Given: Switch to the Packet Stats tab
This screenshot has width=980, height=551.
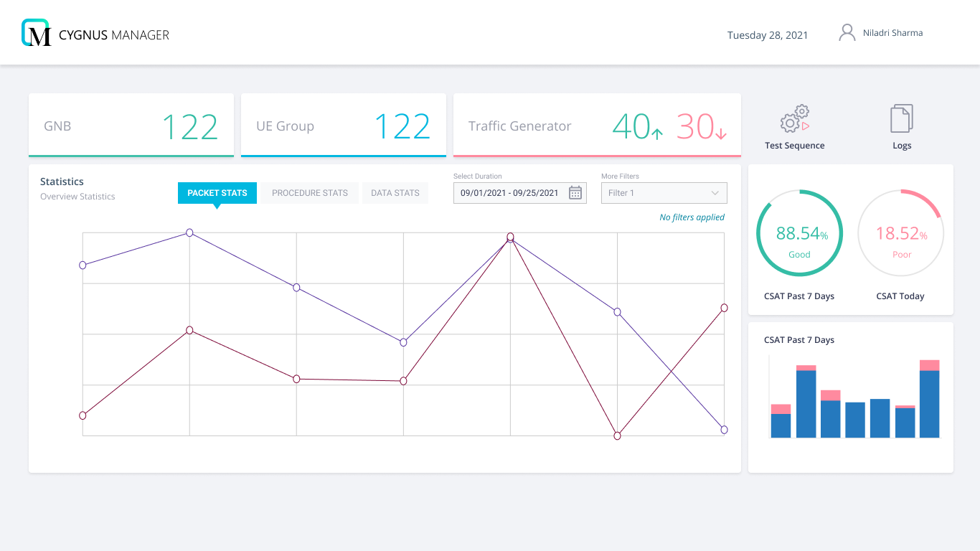Looking at the screenshot, I should pyautogui.click(x=217, y=193).
